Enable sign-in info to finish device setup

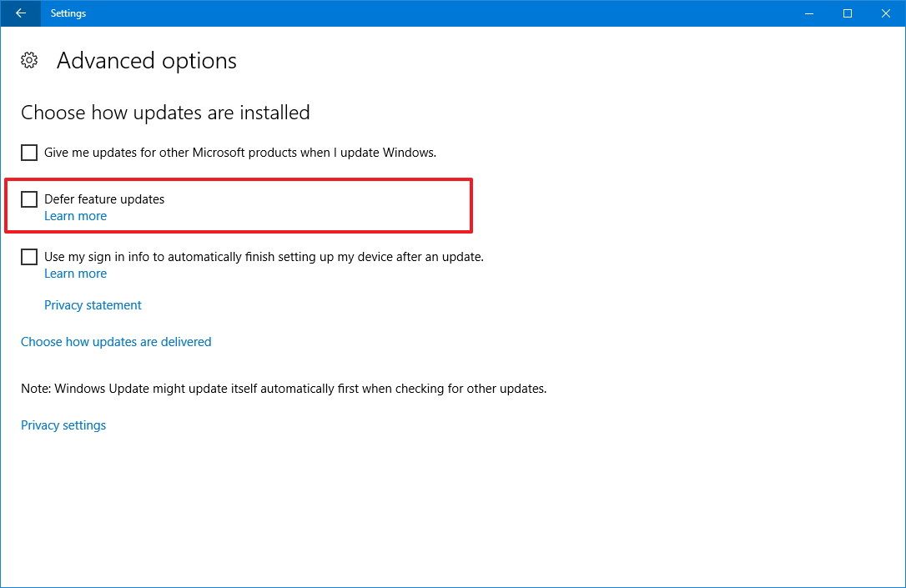(28, 256)
